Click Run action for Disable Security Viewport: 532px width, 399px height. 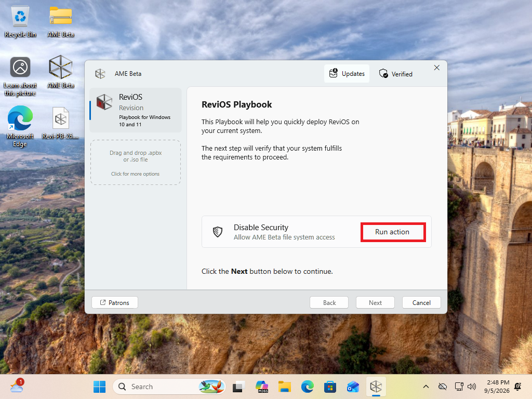(x=392, y=232)
